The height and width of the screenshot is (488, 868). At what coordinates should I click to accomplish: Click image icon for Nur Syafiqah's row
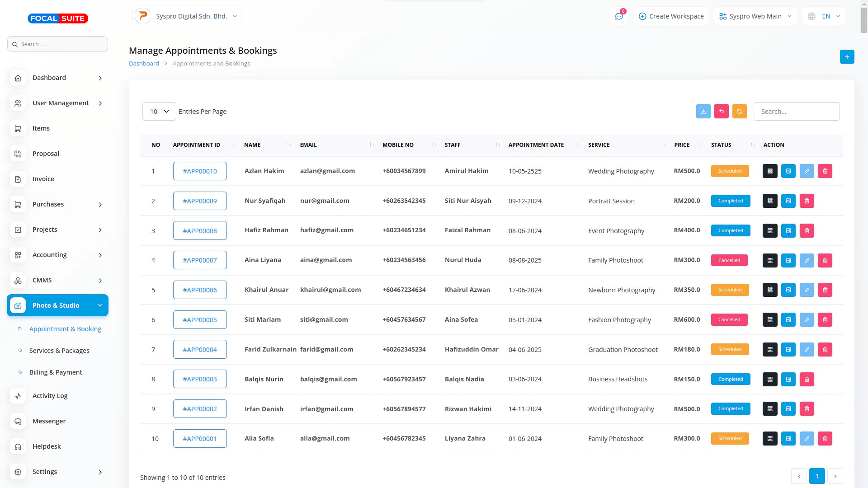click(x=788, y=201)
